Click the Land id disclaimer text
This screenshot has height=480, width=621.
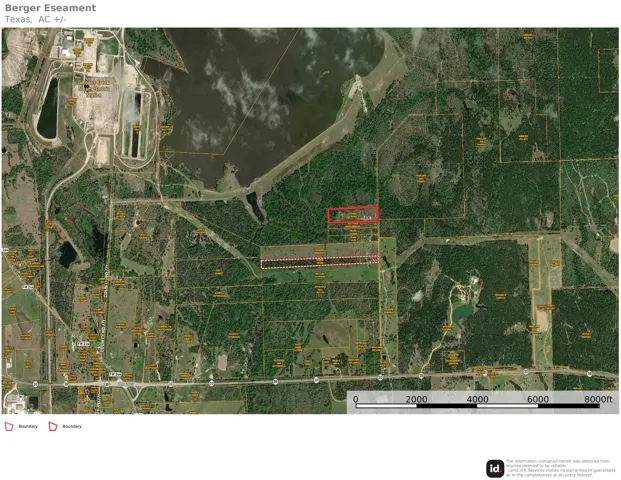click(560, 468)
